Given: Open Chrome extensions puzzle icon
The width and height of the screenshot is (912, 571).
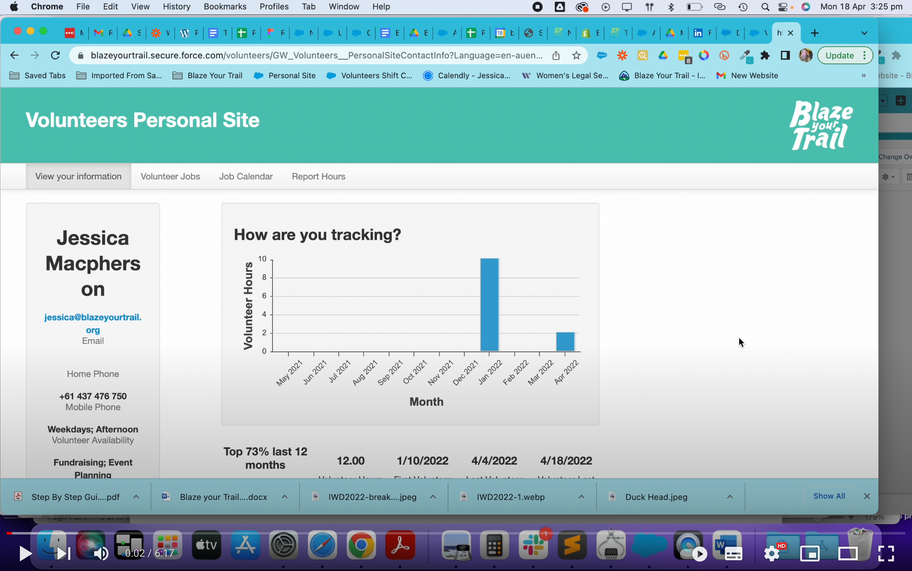Looking at the screenshot, I should 766,56.
